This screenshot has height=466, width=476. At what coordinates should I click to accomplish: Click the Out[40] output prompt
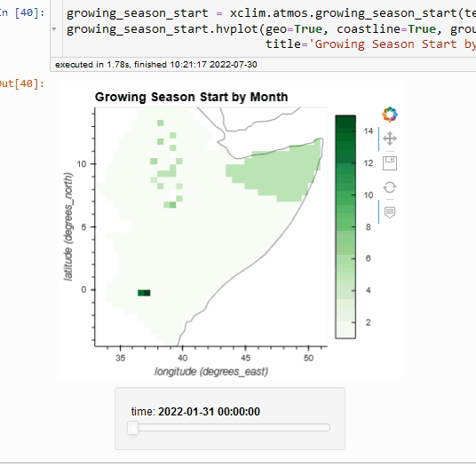(x=22, y=83)
